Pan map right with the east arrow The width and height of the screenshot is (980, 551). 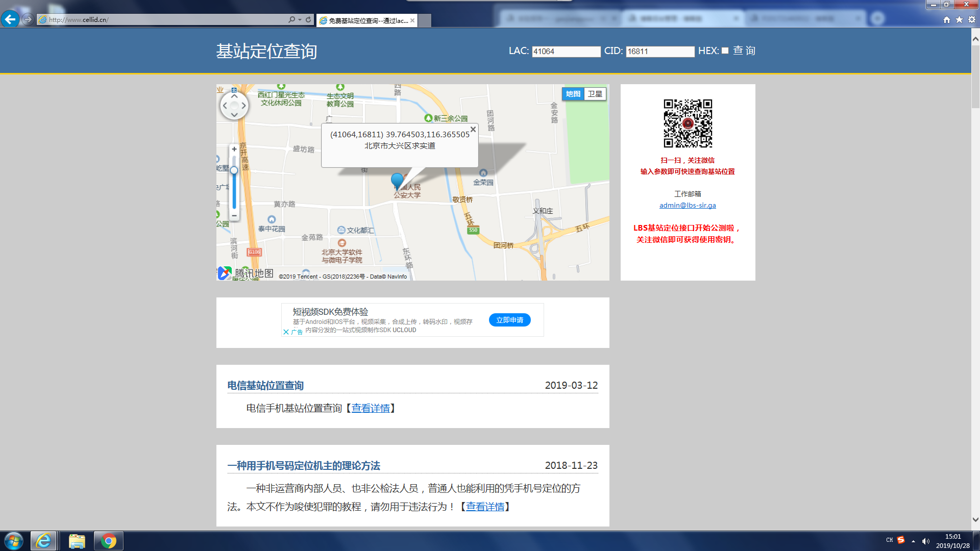pos(244,106)
